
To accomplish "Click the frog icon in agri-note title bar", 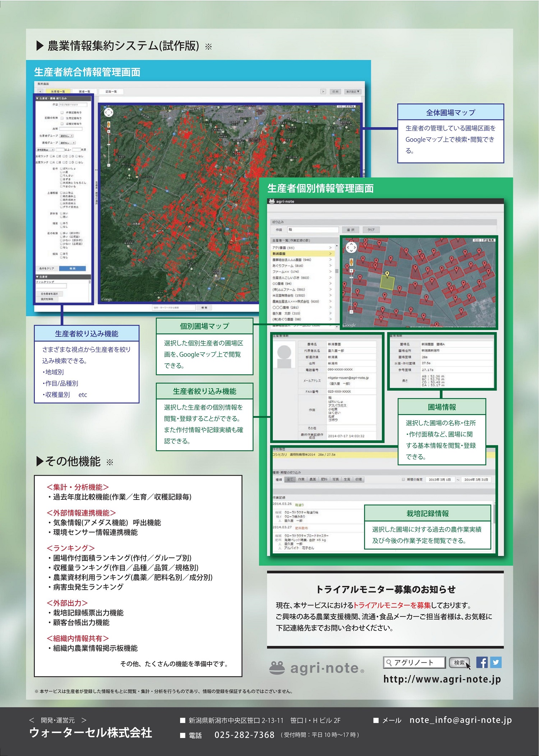I will click(x=272, y=201).
